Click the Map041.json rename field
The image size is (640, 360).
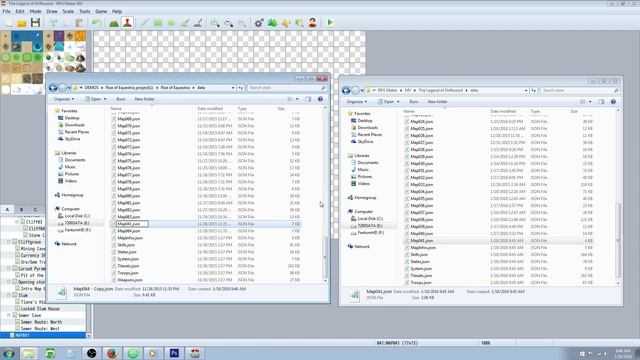pos(132,224)
